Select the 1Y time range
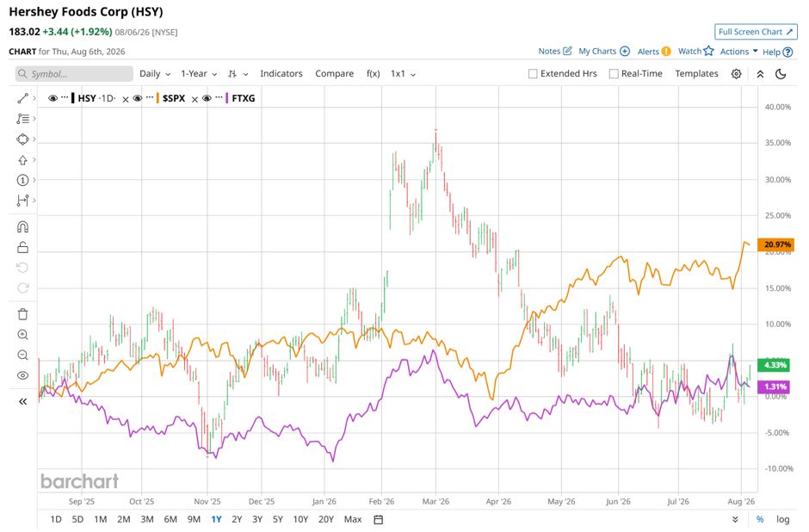Screen dimensions: 809x532 216,520
